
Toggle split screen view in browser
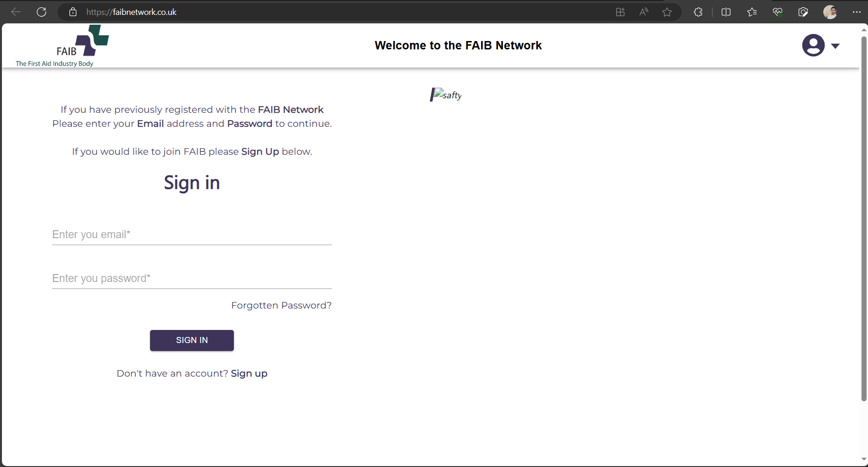(x=726, y=12)
